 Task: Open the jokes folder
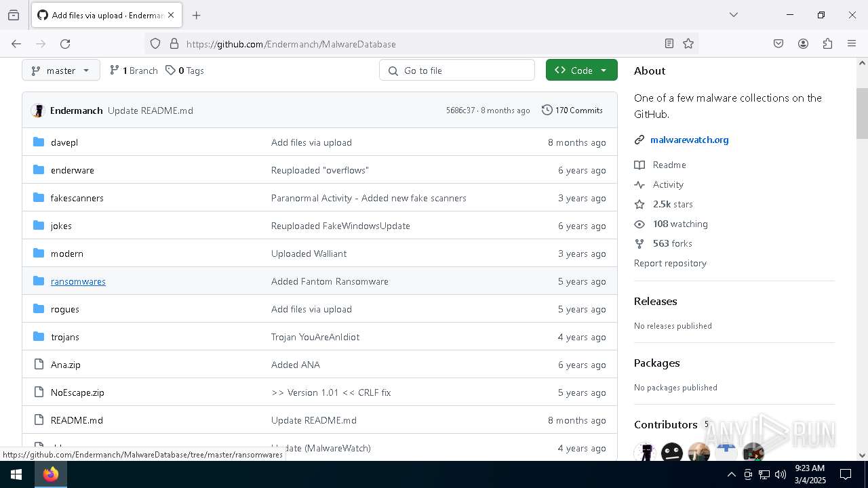point(61,226)
